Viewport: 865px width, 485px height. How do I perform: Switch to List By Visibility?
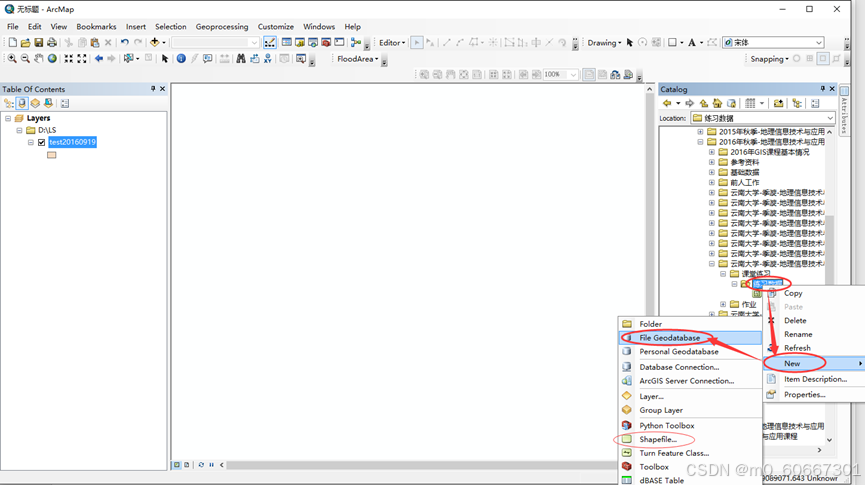[x=35, y=103]
